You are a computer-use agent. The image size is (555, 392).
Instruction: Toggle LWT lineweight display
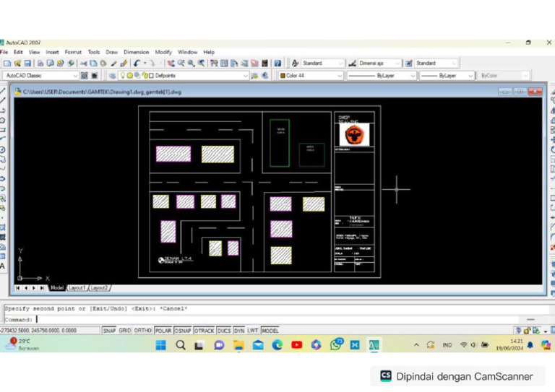(252, 331)
